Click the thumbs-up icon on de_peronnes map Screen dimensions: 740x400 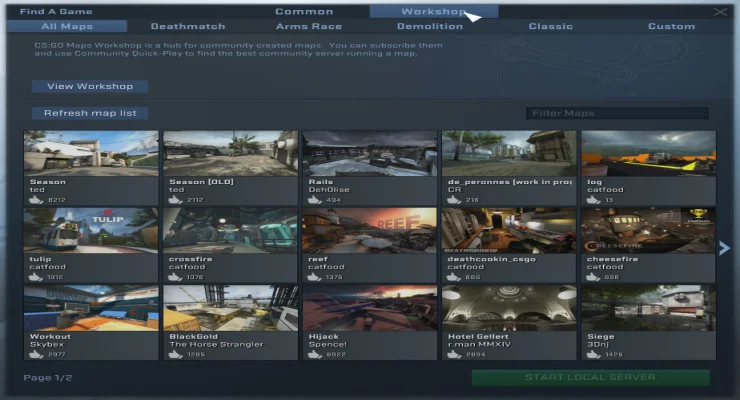click(x=454, y=200)
